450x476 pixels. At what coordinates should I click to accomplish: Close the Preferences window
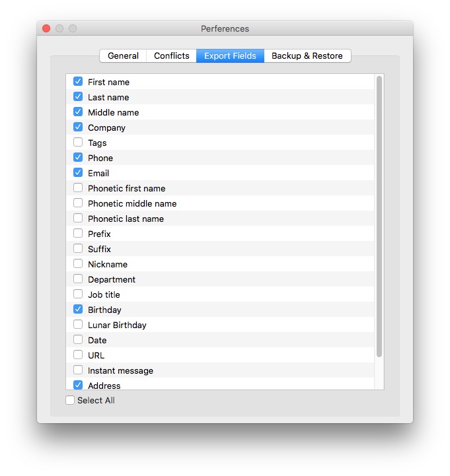(x=46, y=29)
